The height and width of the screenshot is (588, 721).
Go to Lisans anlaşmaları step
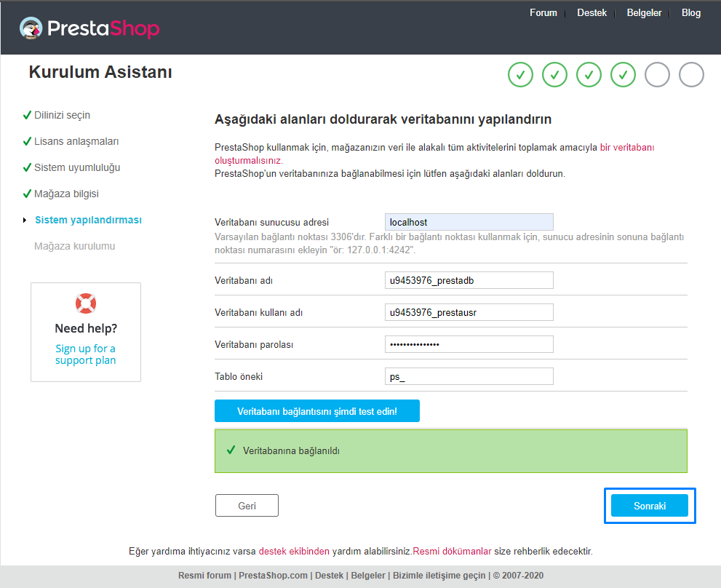(76, 141)
